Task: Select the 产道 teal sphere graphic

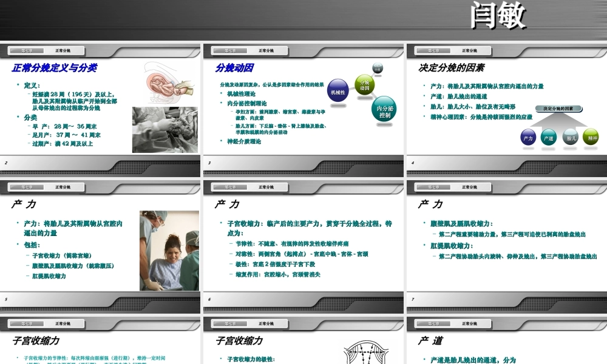Action: 549,138
